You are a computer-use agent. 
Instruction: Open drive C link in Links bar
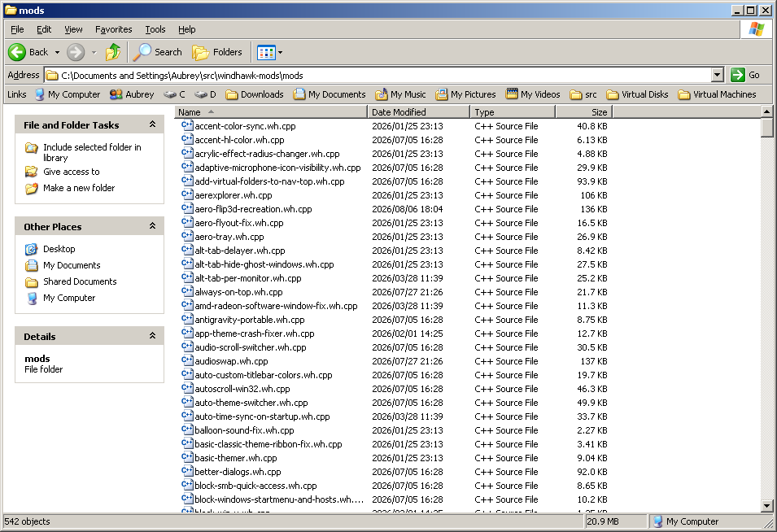coord(174,94)
